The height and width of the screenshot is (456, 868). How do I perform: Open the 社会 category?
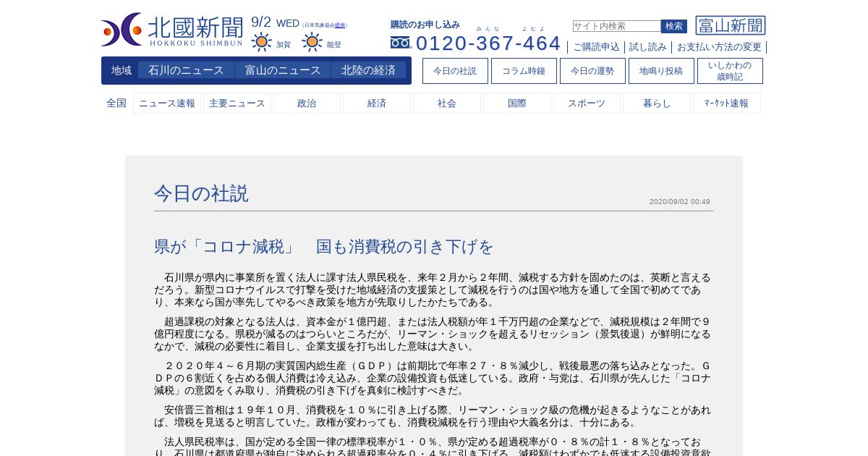point(447,104)
